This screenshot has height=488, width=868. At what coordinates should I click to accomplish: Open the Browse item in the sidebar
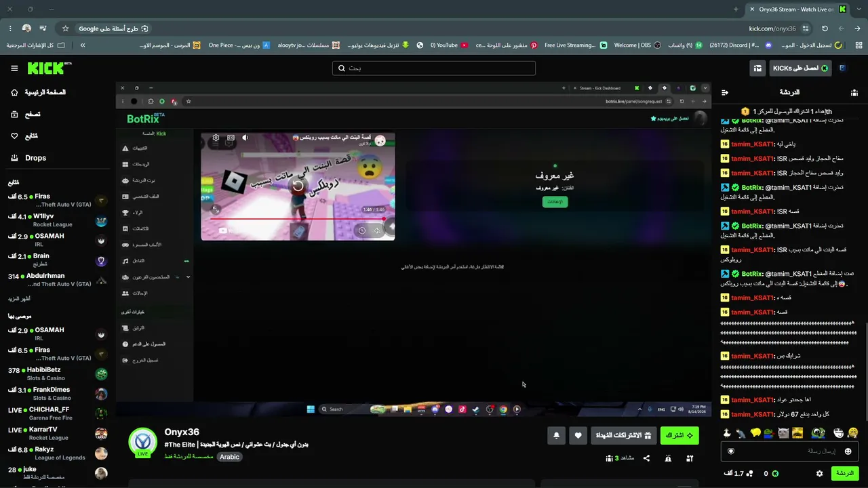(25, 115)
